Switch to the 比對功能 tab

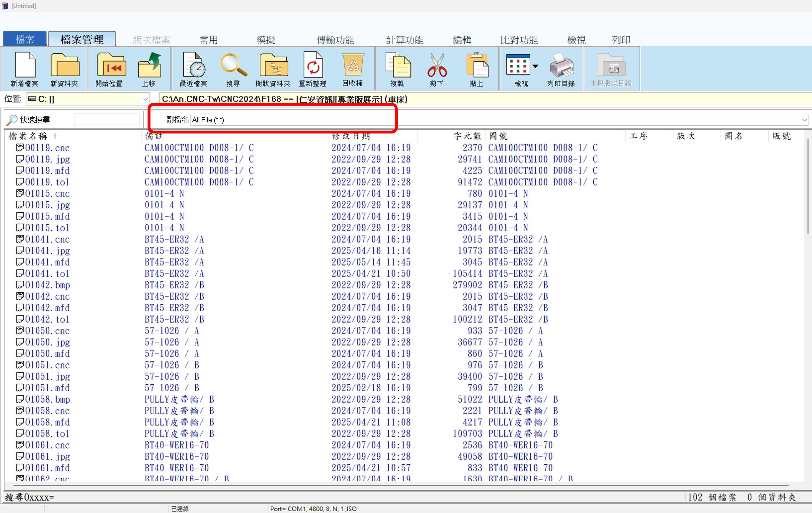click(x=519, y=40)
